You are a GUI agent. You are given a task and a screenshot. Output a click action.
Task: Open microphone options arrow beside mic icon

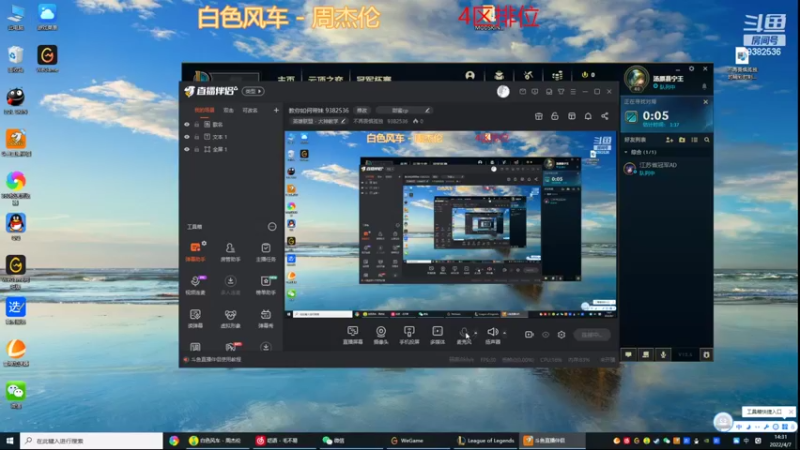coord(476,333)
